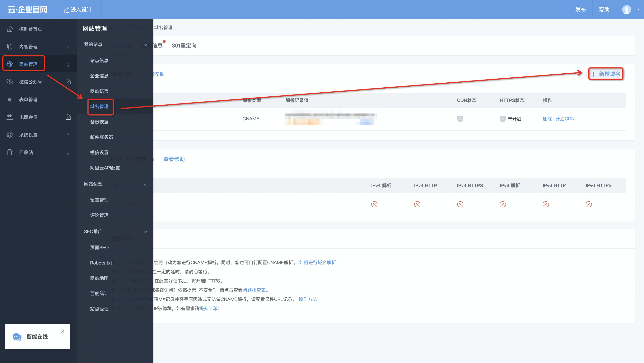Close the 智能在线 chat popup

(x=63, y=331)
